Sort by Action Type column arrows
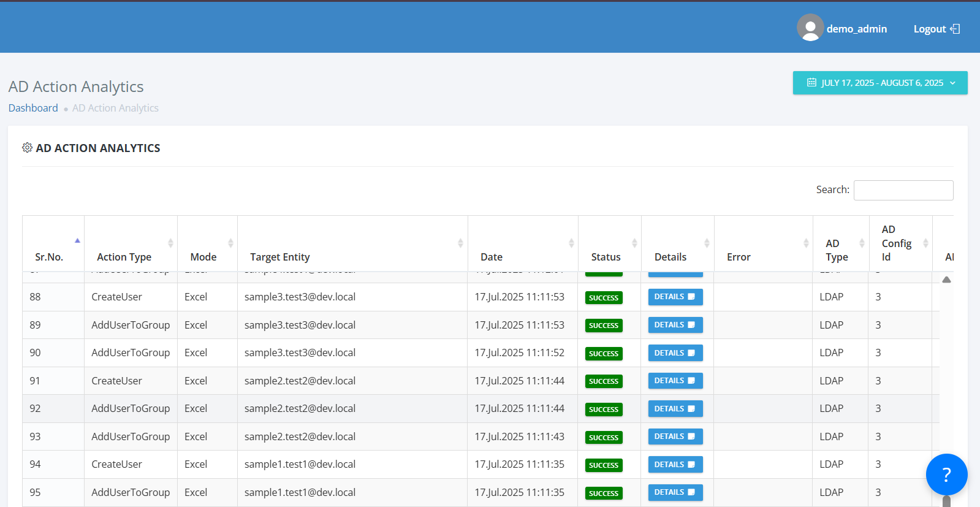 [170, 243]
